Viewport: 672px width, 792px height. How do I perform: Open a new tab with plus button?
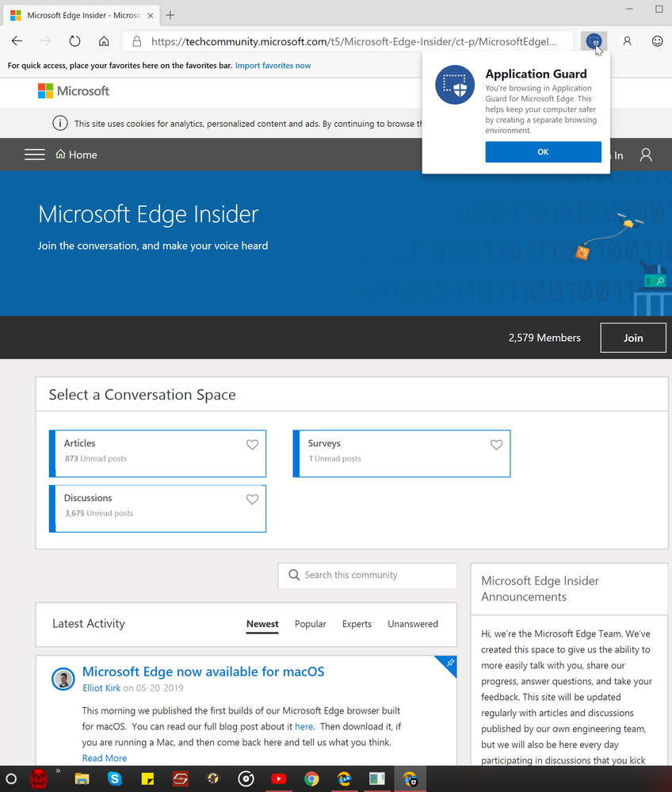170,15
